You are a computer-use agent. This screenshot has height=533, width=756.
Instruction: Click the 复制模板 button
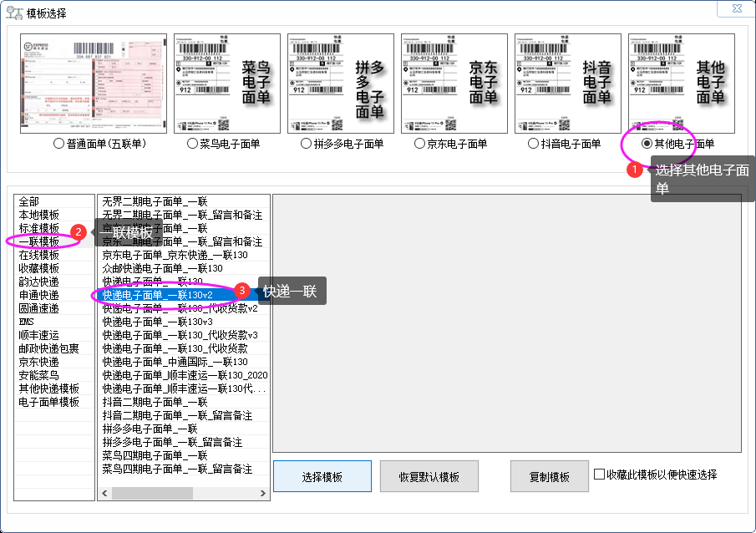pos(550,476)
